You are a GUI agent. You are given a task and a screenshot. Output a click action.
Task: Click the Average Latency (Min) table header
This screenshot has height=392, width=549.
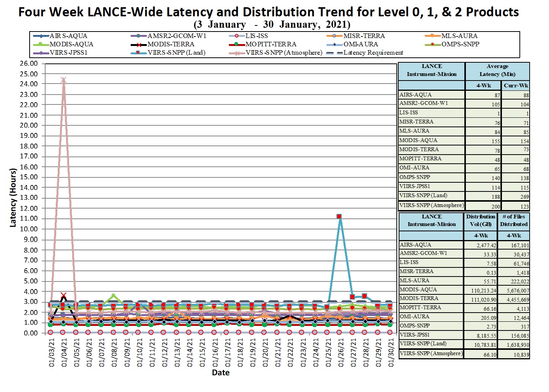coord(497,71)
